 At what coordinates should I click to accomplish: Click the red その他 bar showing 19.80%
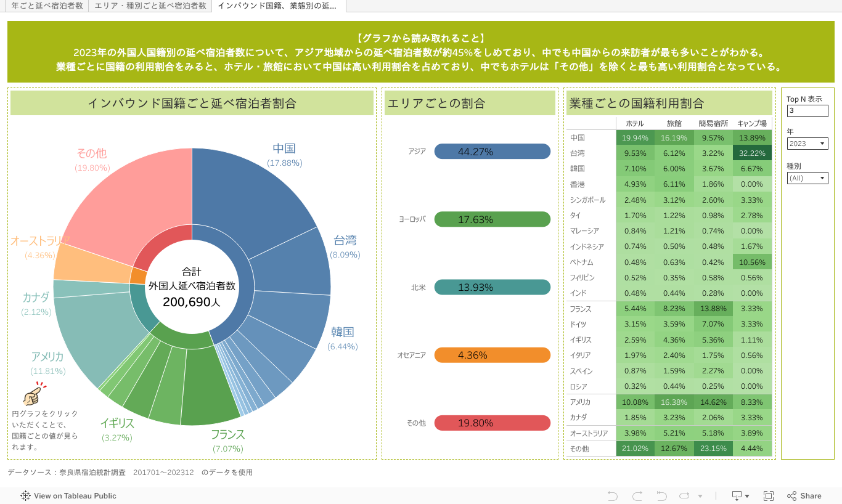tap(493, 423)
